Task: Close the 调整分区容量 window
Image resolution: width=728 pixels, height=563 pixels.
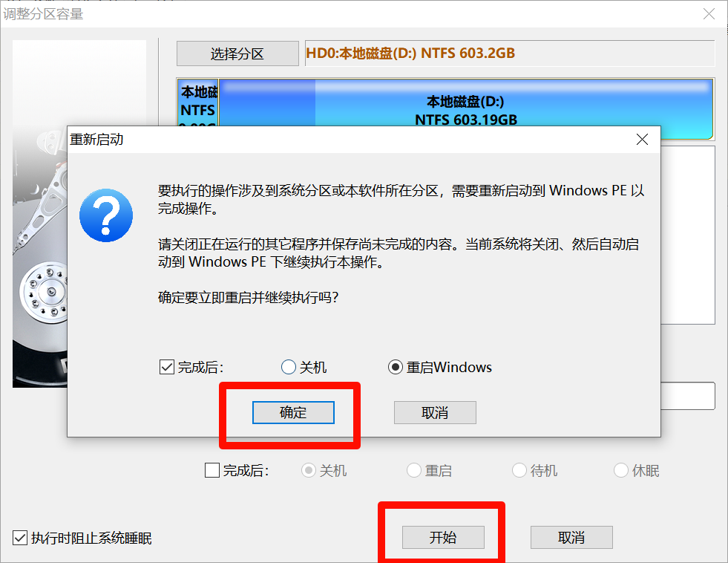Action: (x=709, y=13)
